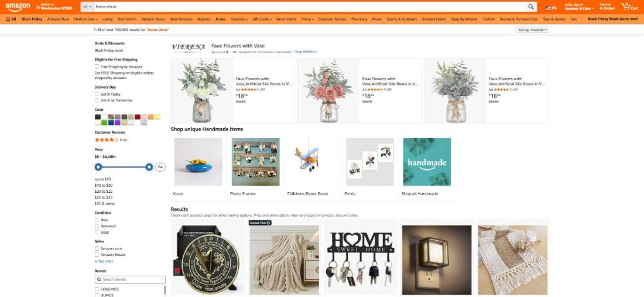Open Best Sellers in the nav bar
The height and width of the screenshot is (297, 644).
tap(127, 19)
